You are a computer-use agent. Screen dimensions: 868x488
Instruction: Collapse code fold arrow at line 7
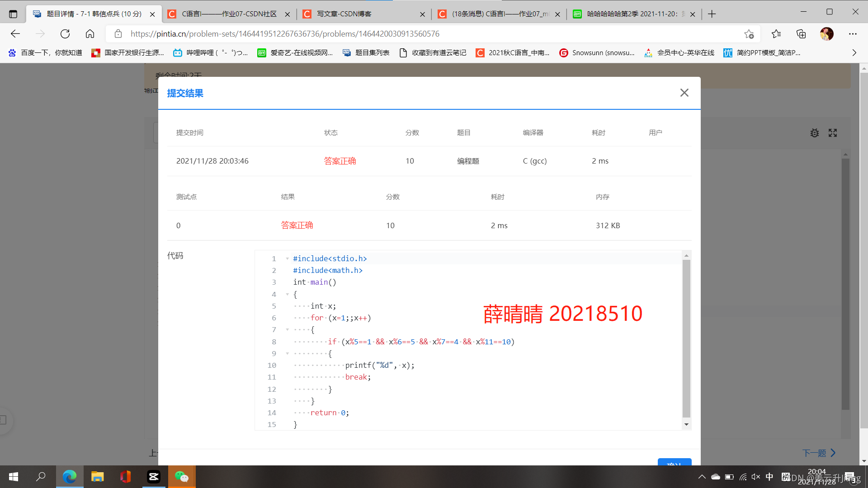[287, 330]
